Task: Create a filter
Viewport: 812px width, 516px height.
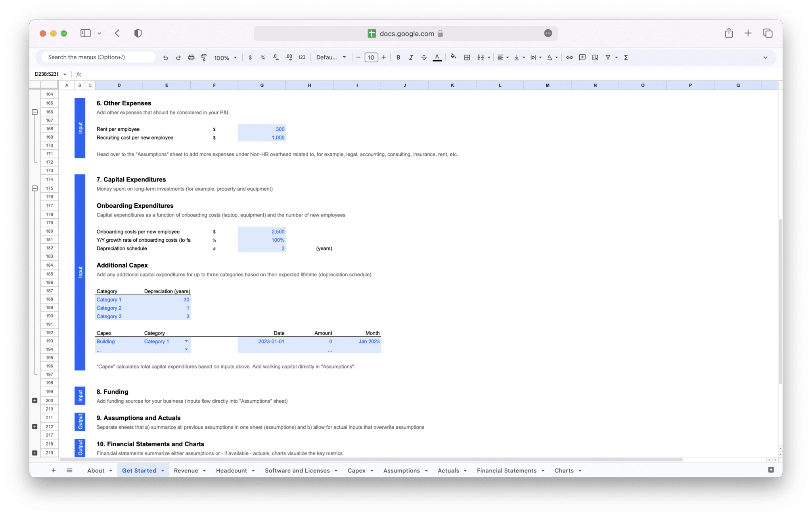Action: point(608,57)
